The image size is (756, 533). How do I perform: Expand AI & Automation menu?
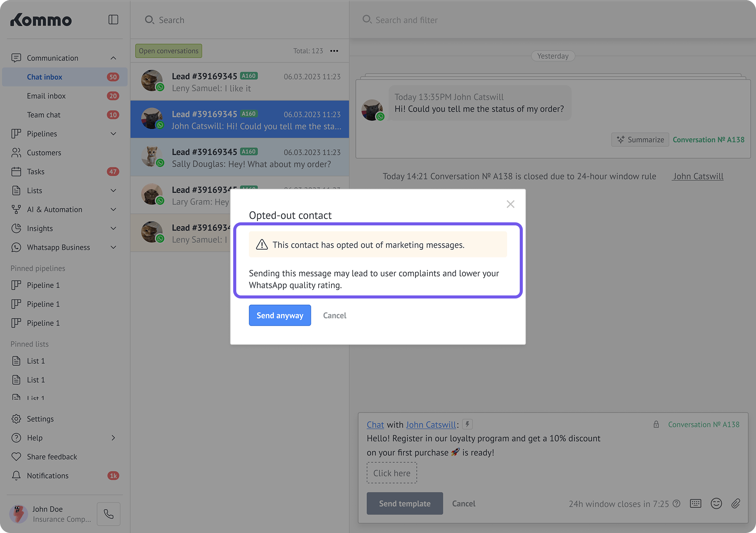[113, 209]
